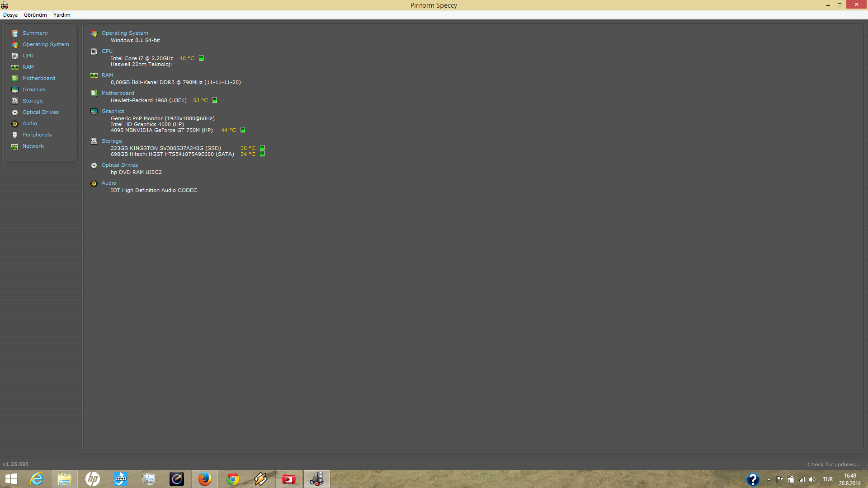
Task: Open the Görünüm menu
Action: (35, 15)
